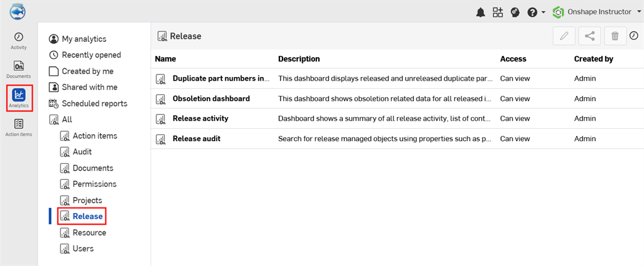Image resolution: width=644 pixels, height=266 pixels.
Task: Open the Obsoletion dashboard
Action: (x=211, y=99)
